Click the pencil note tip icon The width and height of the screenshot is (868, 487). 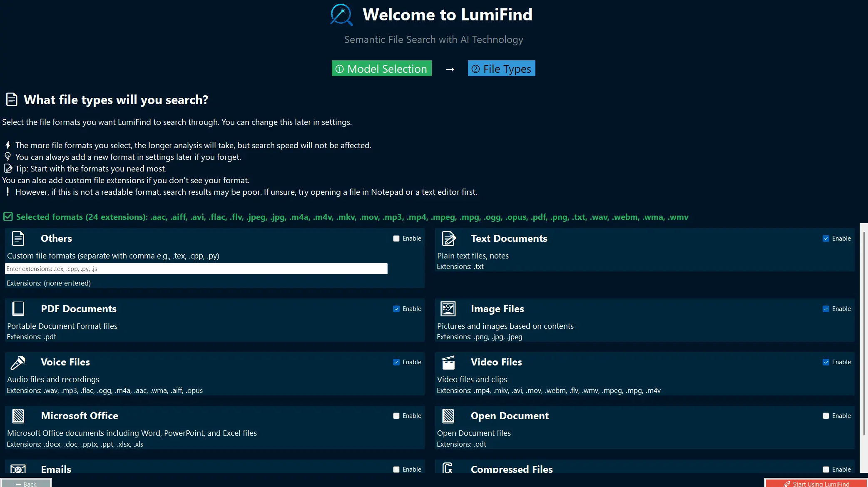8,168
